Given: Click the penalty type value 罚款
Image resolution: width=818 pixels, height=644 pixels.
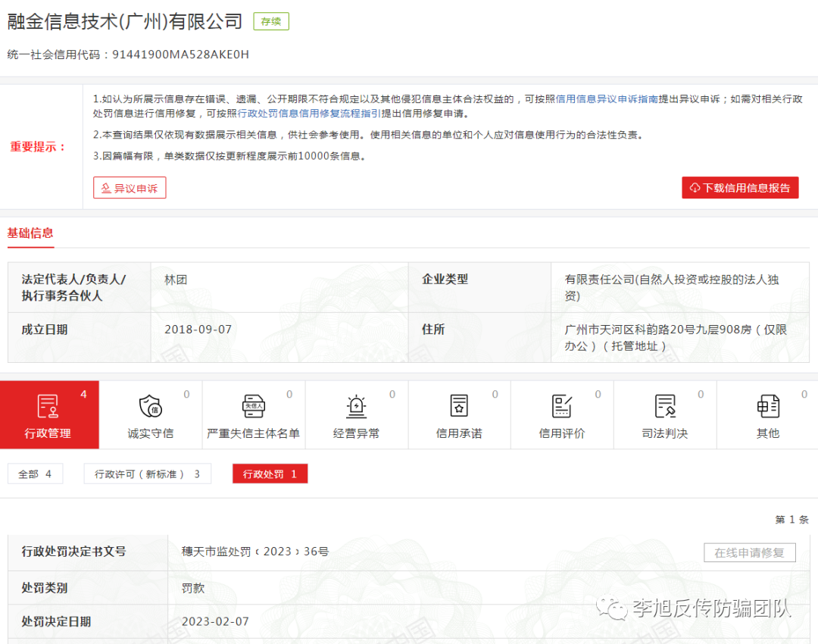Looking at the screenshot, I should tap(193, 588).
